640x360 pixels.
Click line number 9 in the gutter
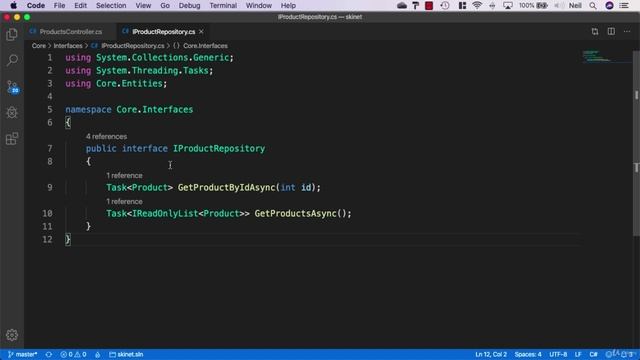point(49,187)
